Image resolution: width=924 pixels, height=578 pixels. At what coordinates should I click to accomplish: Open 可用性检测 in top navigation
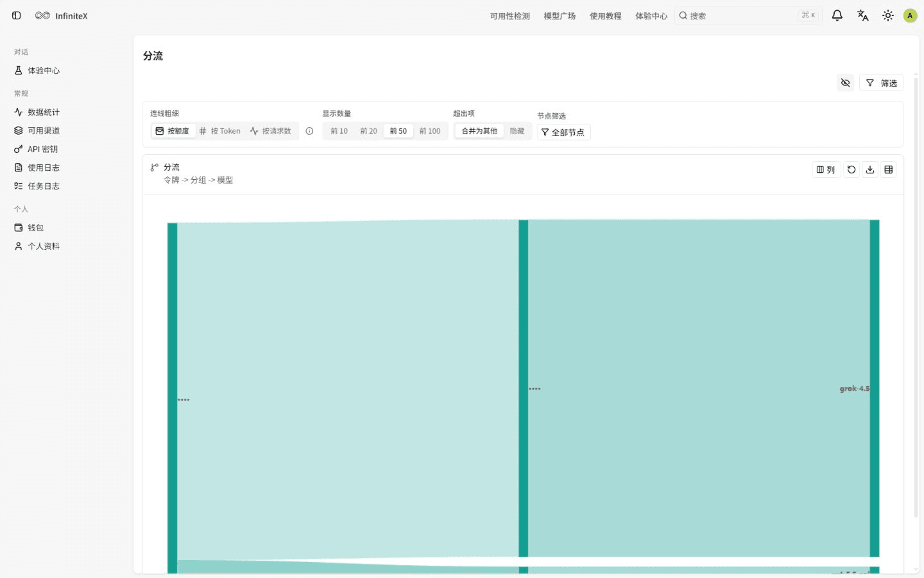[510, 15]
